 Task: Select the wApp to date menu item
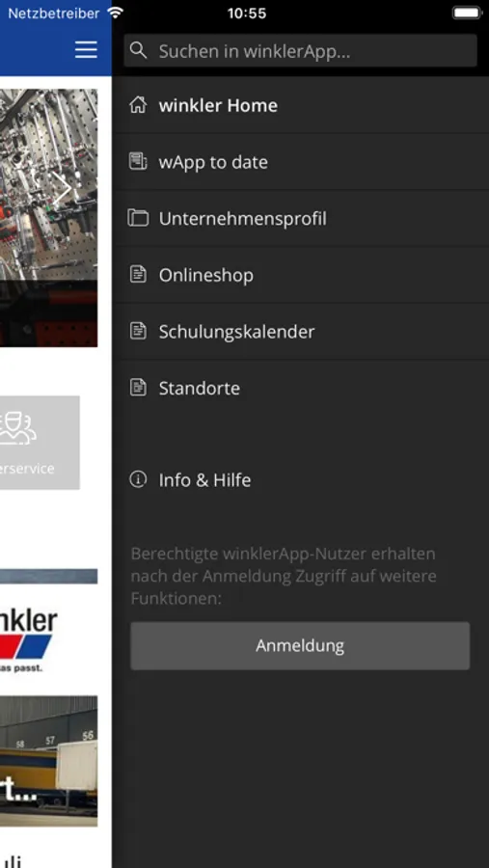pyautogui.click(x=300, y=162)
